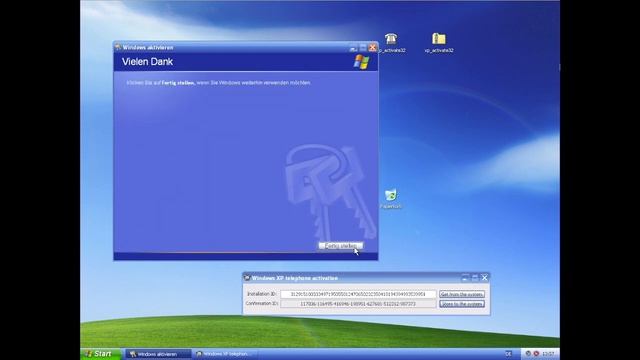Click the red shield tray icon
This screenshot has width=640, height=360.
coord(536,353)
